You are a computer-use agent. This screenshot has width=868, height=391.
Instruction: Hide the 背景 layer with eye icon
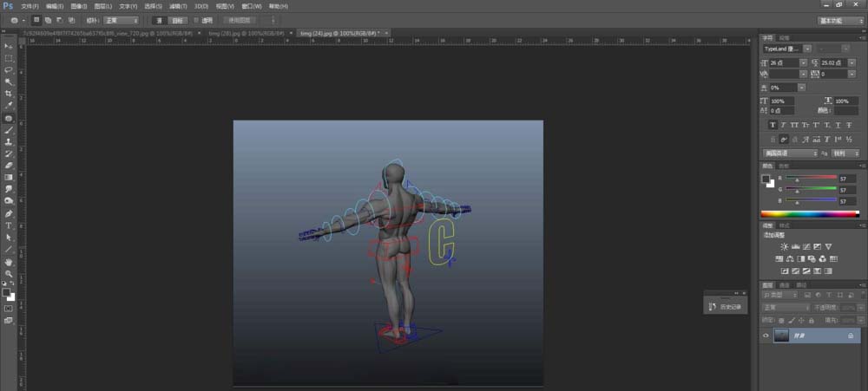[766, 336]
